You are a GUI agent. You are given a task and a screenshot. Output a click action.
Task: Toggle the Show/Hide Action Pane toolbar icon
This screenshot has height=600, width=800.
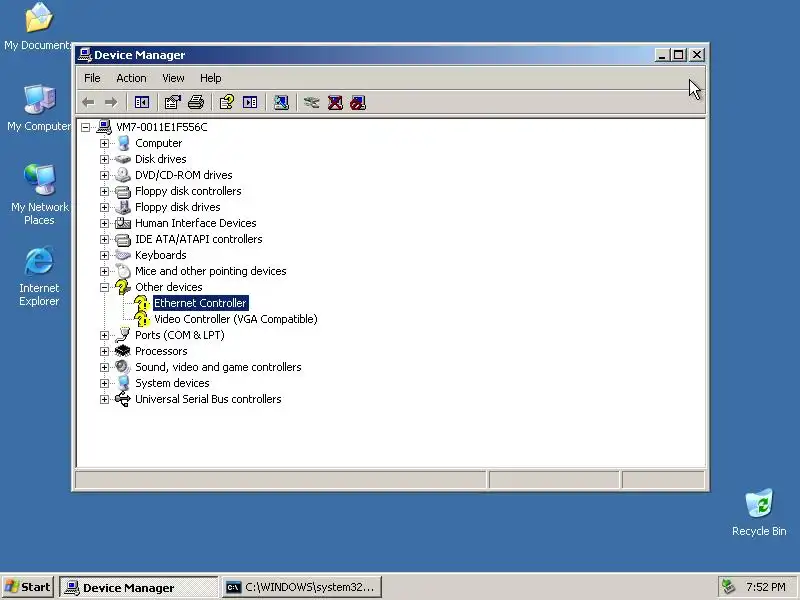(x=250, y=103)
